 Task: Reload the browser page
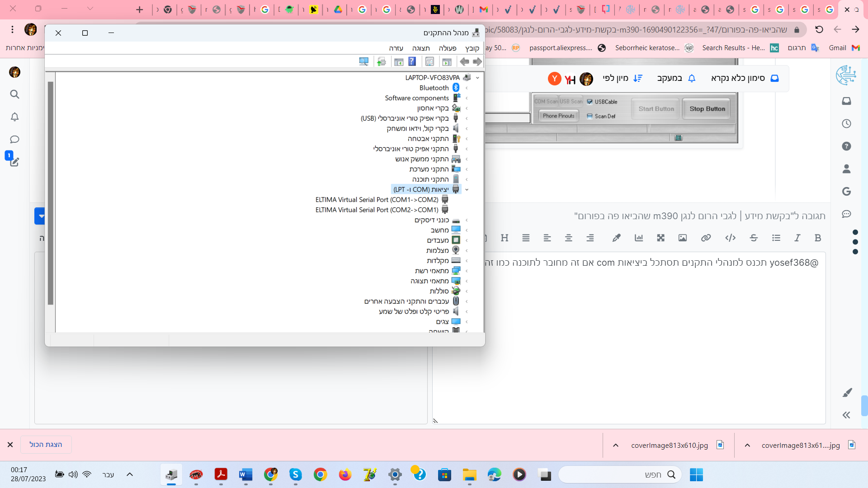pos(819,30)
